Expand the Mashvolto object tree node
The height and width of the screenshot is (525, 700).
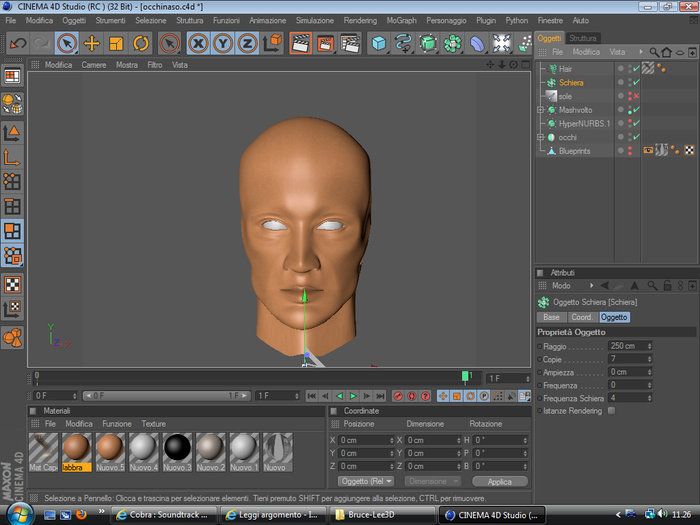pos(540,110)
